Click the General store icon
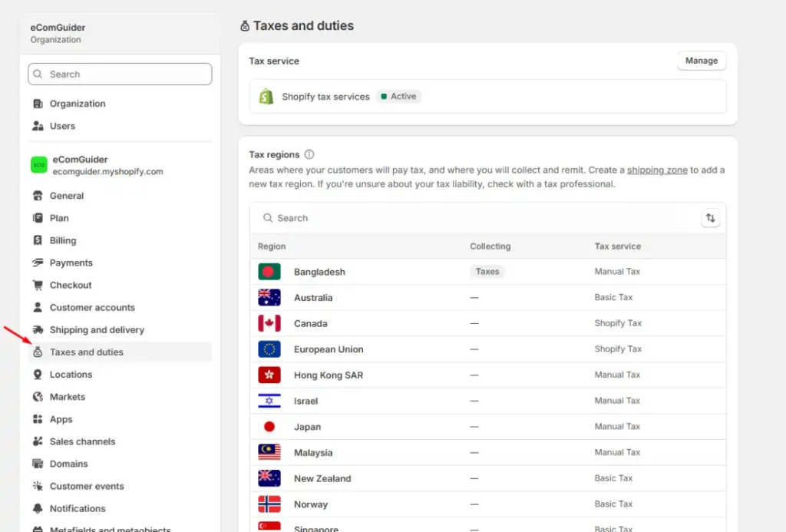 (x=38, y=196)
